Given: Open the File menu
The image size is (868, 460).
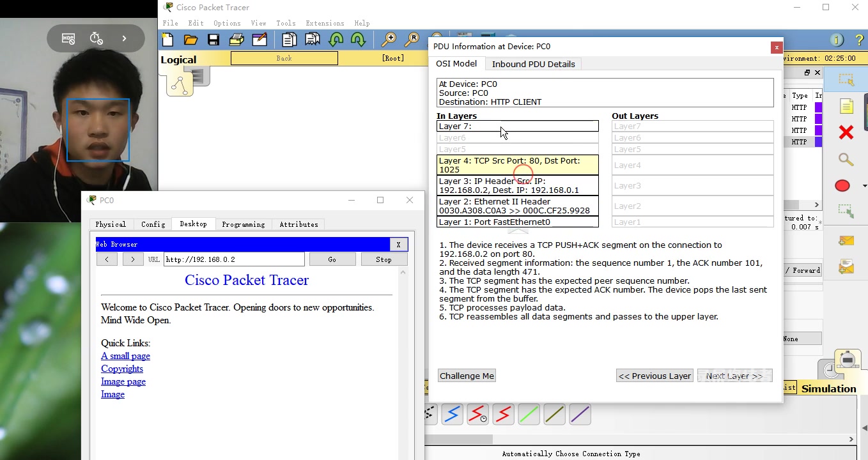Looking at the screenshot, I should [x=170, y=23].
